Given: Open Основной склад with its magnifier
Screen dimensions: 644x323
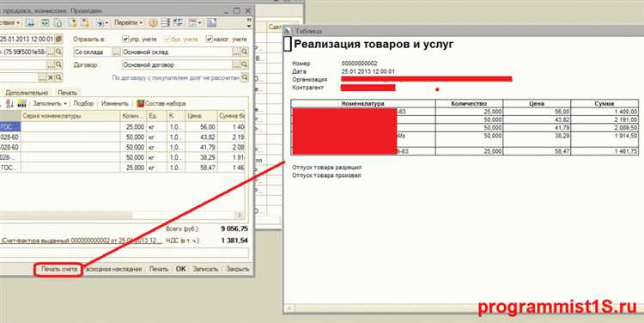Looking at the screenshot, I should coord(245,52).
